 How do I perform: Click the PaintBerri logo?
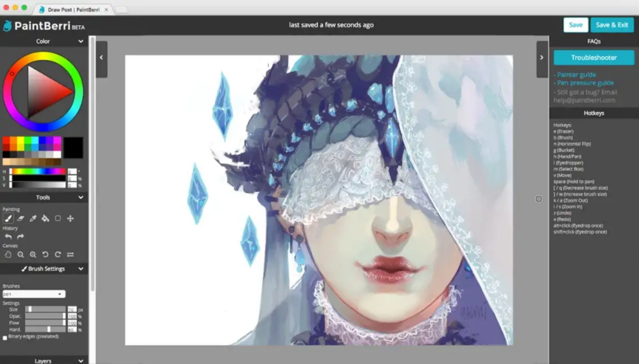[44, 26]
